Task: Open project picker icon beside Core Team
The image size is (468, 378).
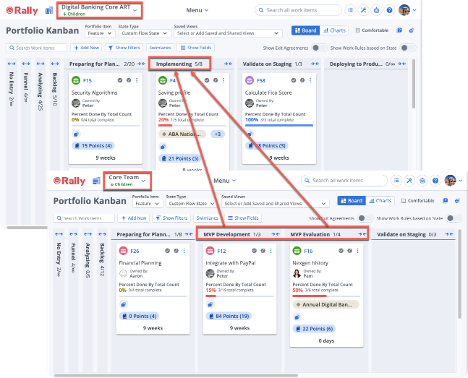Action: (96, 181)
